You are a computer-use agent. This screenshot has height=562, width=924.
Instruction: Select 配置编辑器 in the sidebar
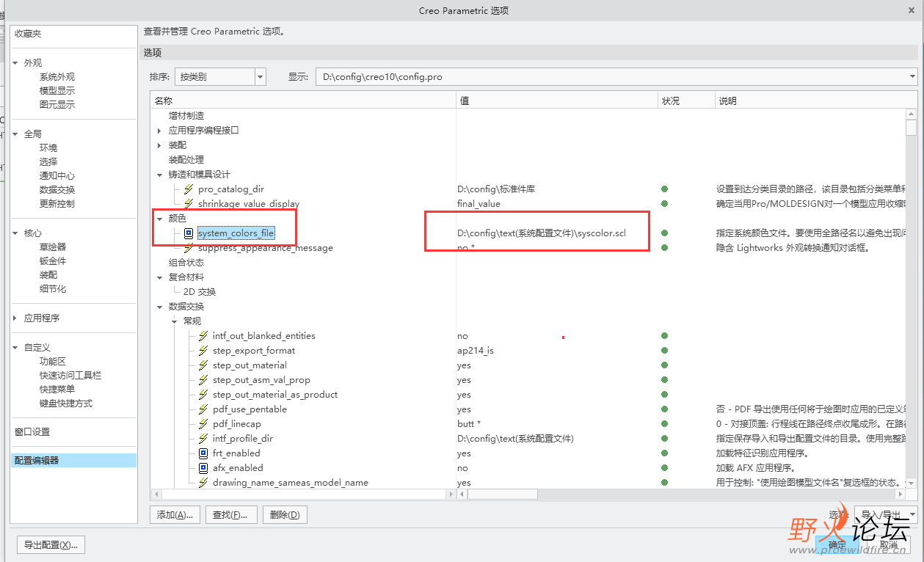(73, 461)
